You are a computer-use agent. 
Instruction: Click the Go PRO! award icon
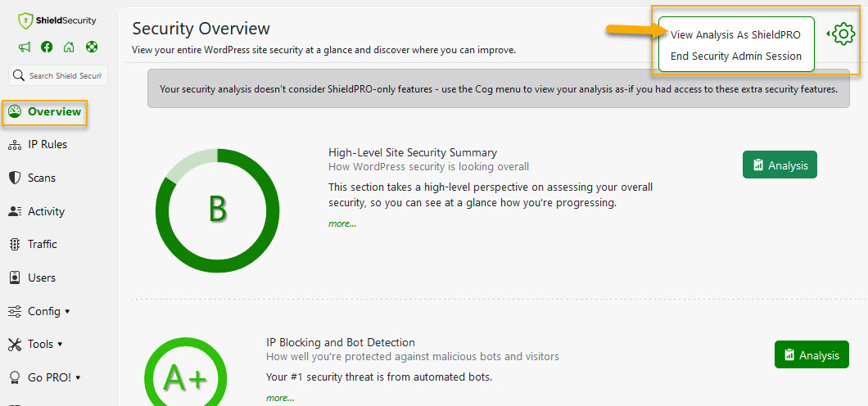click(x=15, y=378)
